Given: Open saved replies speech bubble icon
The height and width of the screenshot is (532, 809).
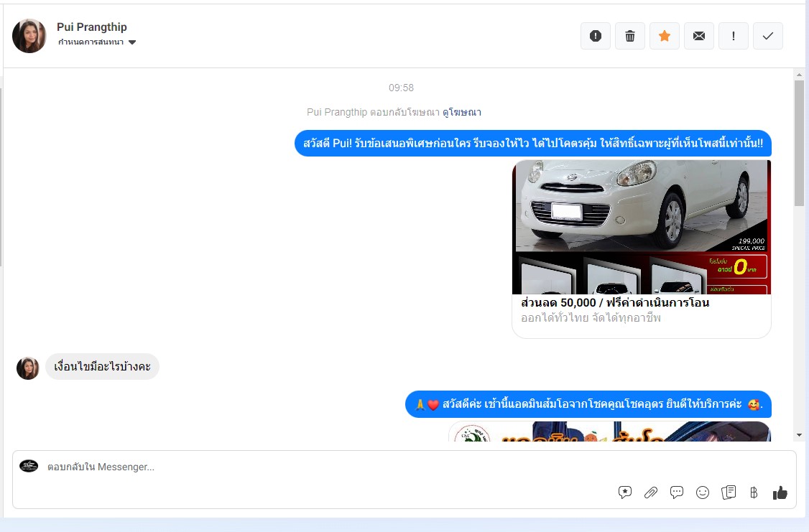Looking at the screenshot, I should point(677,493).
